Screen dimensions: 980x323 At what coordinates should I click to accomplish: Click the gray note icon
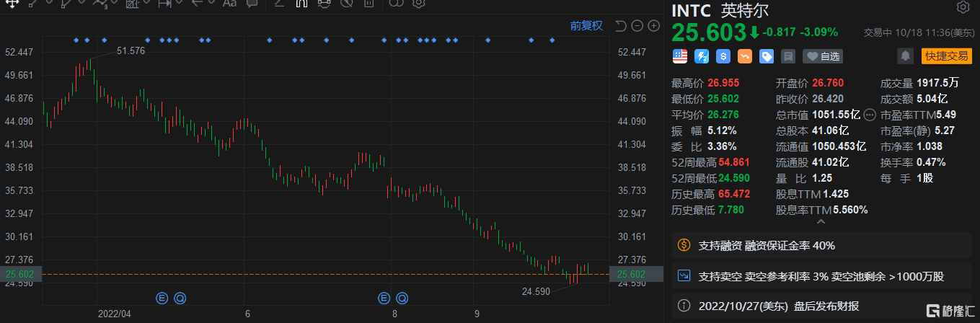pyautogui.click(x=788, y=56)
